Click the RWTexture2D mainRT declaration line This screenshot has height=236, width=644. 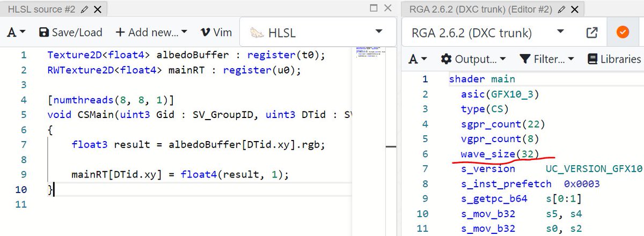[174, 70]
